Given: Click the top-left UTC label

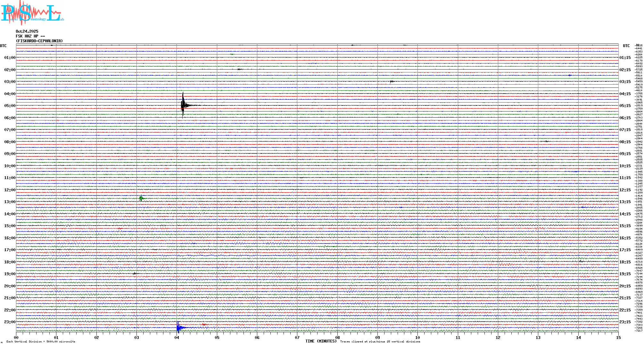Looking at the screenshot, I should [3, 46].
